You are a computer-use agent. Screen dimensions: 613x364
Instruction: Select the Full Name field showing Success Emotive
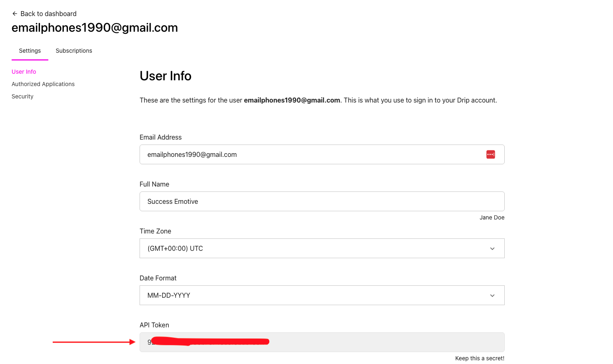322,201
